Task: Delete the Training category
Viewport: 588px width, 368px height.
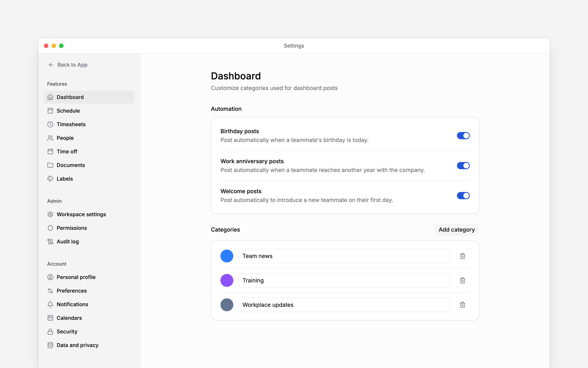Action: point(462,280)
